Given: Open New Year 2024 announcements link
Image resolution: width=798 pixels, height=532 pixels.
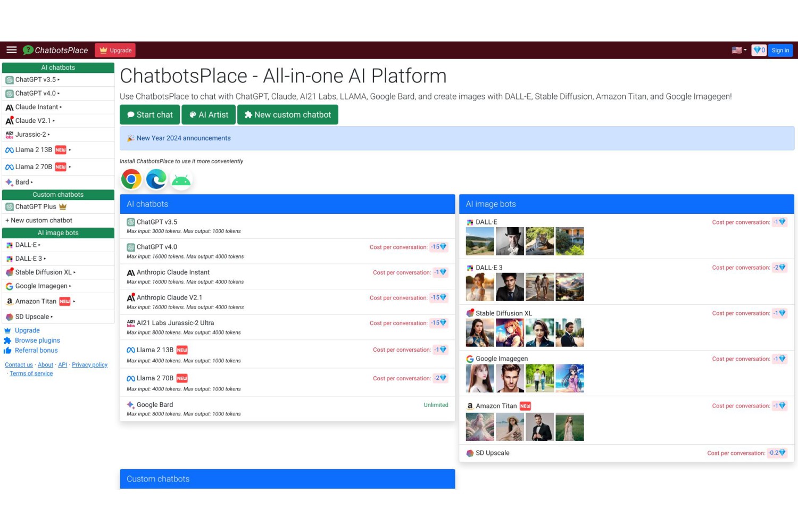Looking at the screenshot, I should pyautogui.click(x=184, y=138).
